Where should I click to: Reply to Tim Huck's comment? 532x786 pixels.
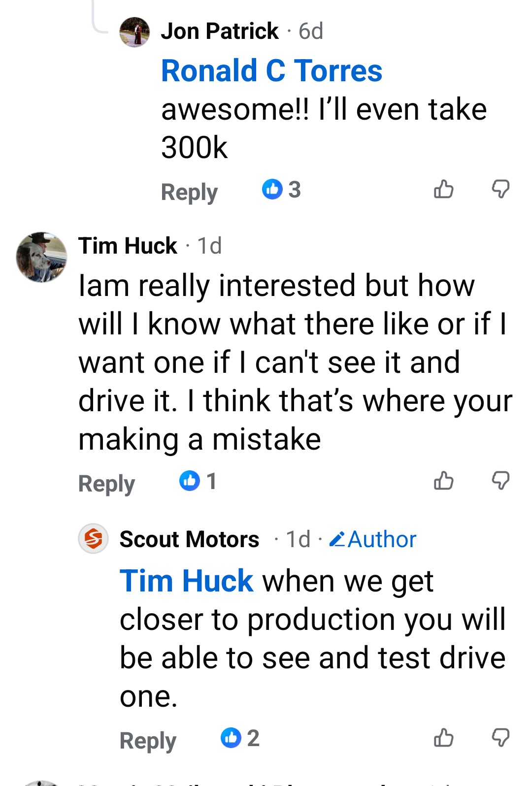pos(106,484)
